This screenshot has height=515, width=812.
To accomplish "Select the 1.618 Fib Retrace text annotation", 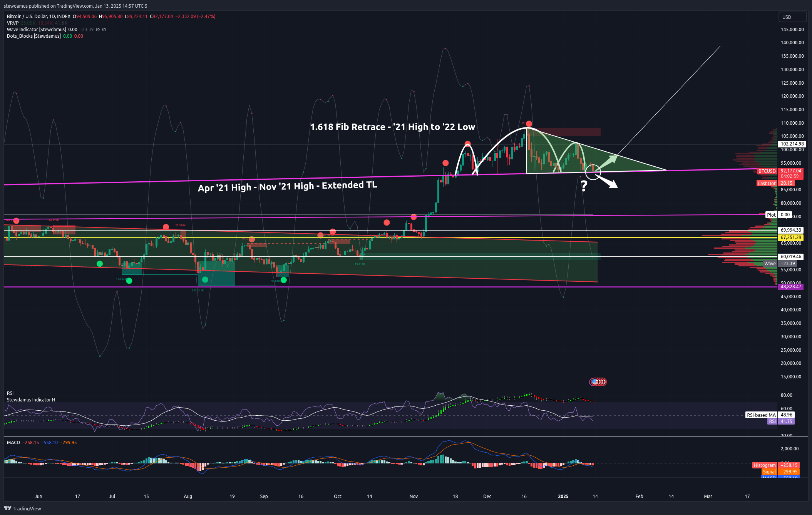I will point(393,127).
